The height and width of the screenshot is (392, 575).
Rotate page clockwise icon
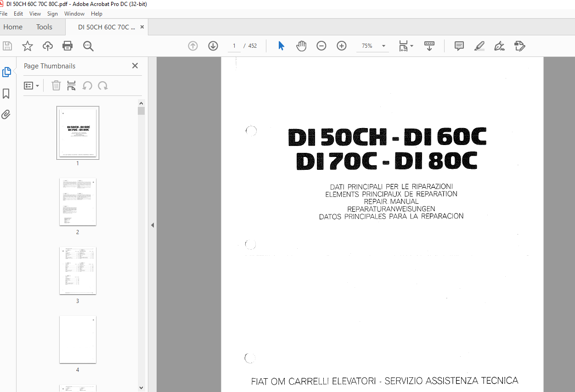[x=103, y=85]
